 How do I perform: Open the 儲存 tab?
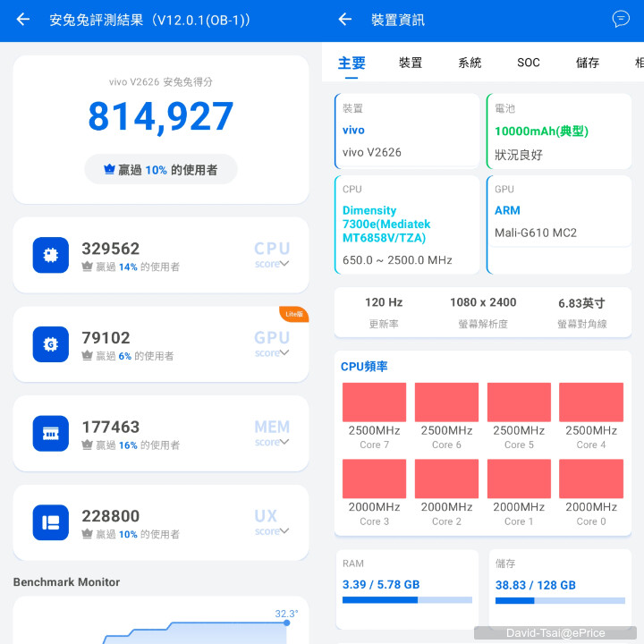click(588, 63)
